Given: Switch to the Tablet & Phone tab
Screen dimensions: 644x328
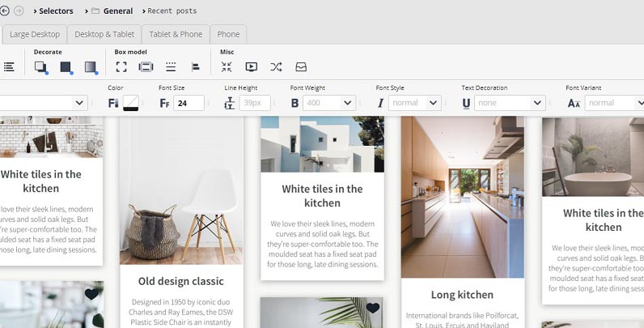Looking at the screenshot, I should [x=176, y=34].
